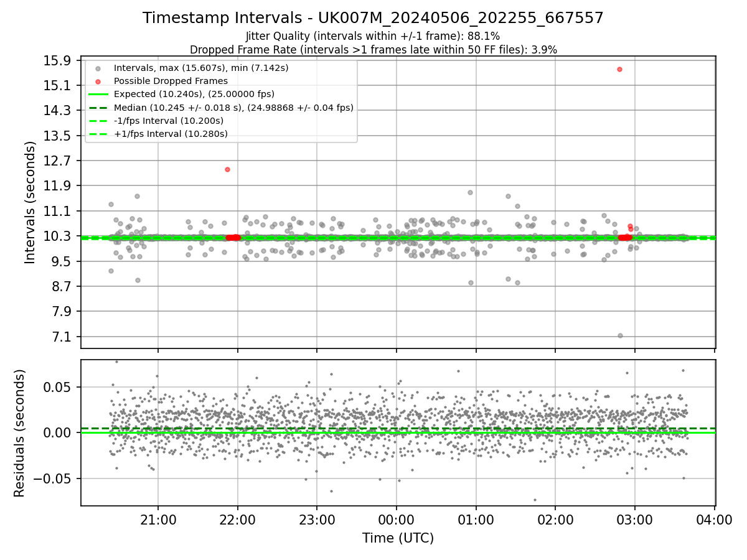Image resolution: width=747 pixels, height=560 pixels.
Task: Click the red dropped-frame point near 15.6 seconds
Action: [619, 69]
